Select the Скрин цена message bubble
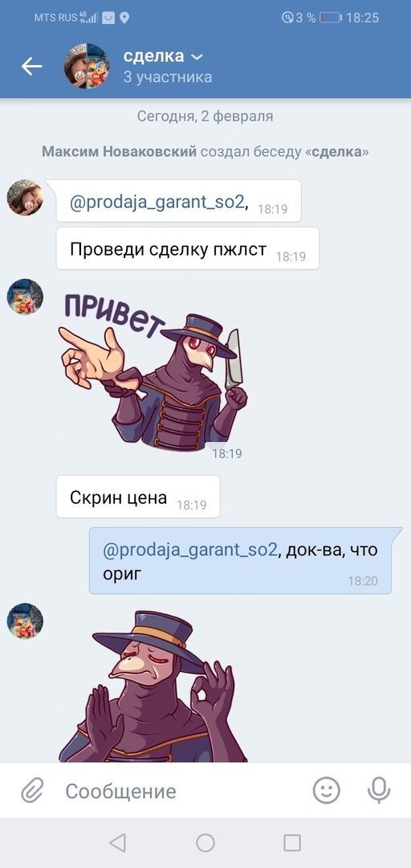 pos(138,497)
